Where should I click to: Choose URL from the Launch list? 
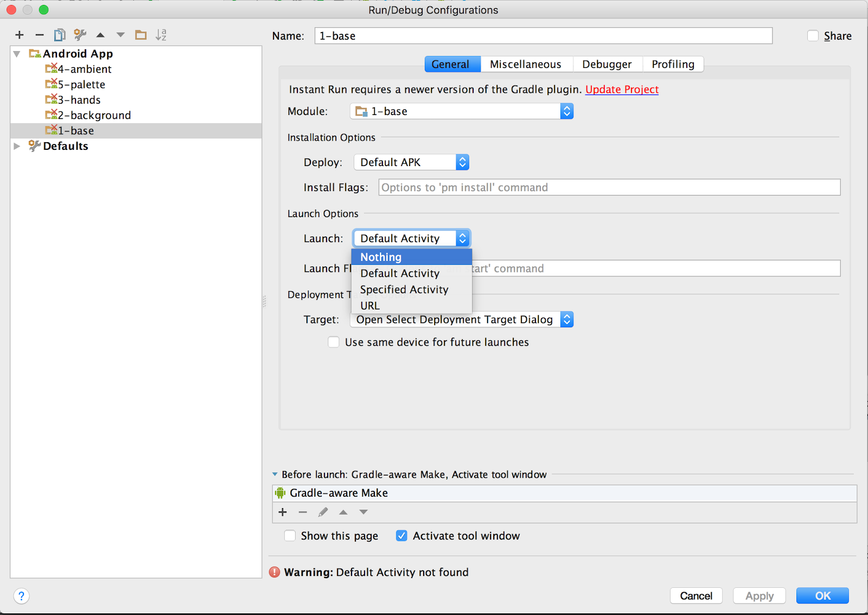pos(412,306)
